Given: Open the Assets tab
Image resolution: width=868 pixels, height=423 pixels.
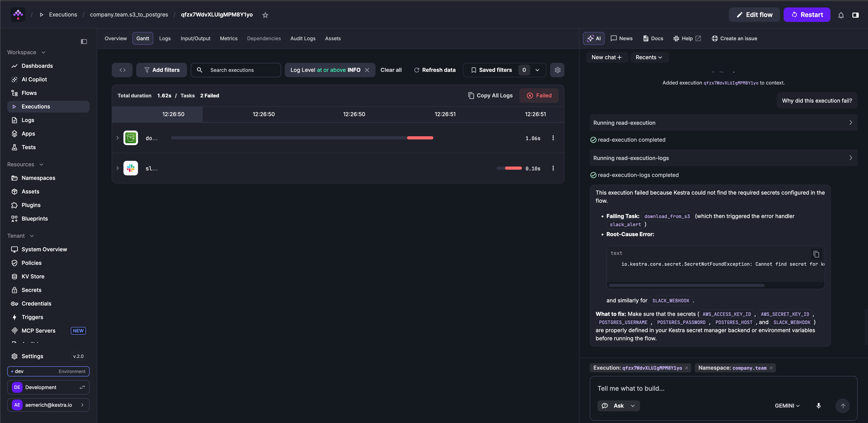Looking at the screenshot, I should 333,38.
